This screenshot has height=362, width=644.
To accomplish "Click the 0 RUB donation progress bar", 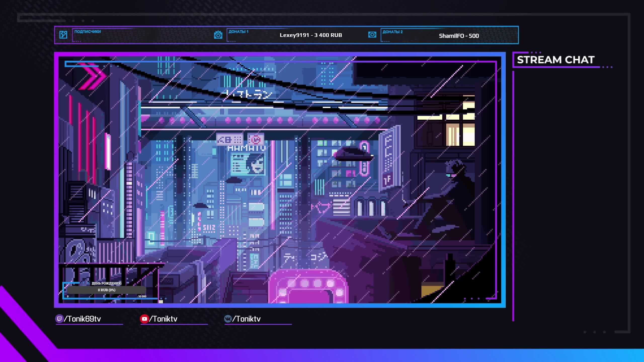I will [x=106, y=290].
